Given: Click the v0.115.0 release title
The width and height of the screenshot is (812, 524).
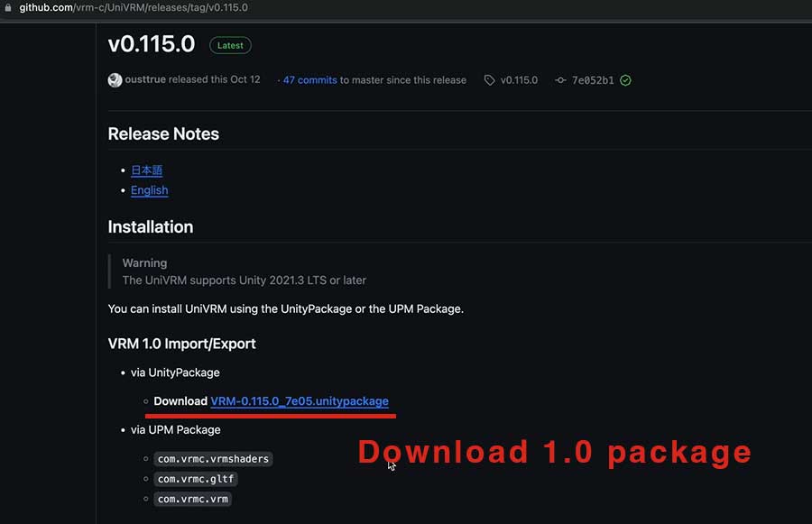Looking at the screenshot, I should [152, 44].
